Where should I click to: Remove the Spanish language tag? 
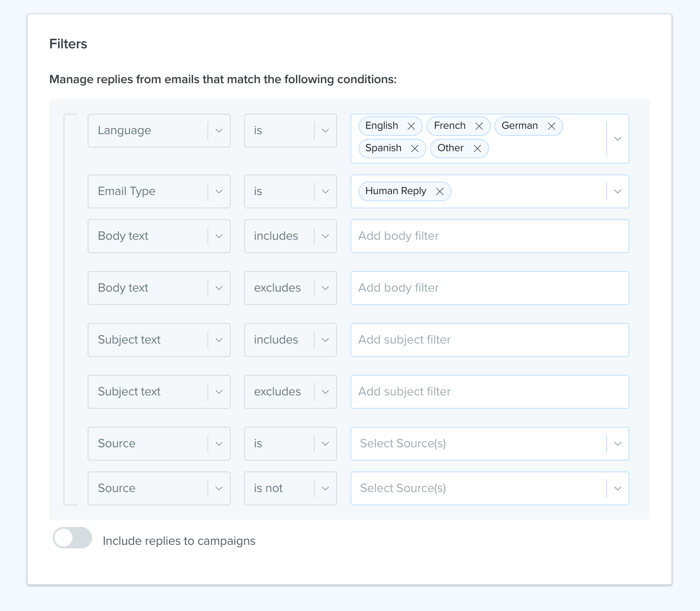tap(415, 149)
